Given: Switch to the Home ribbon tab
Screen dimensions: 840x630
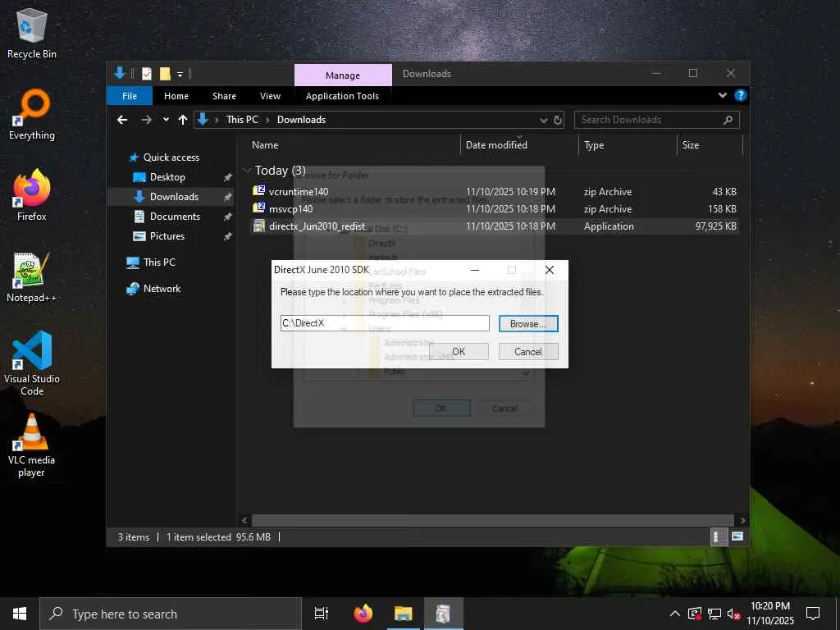Looking at the screenshot, I should [176, 96].
